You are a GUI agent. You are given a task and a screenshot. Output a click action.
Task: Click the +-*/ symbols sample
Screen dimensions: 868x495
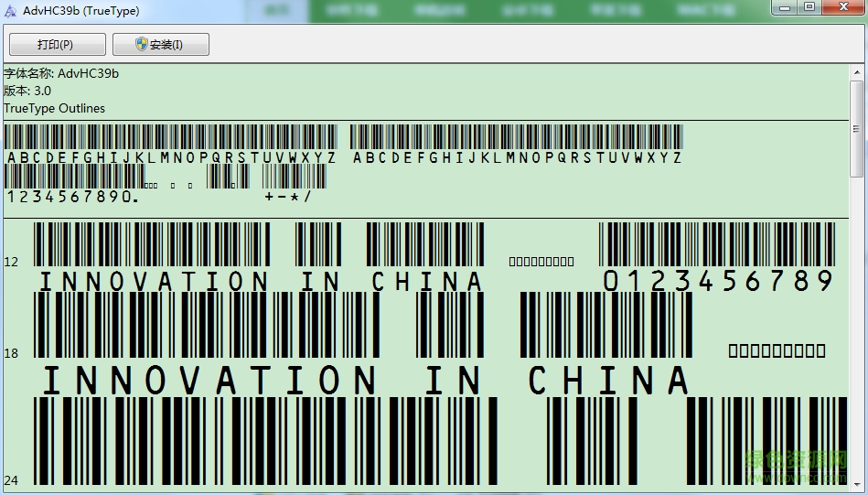point(288,197)
